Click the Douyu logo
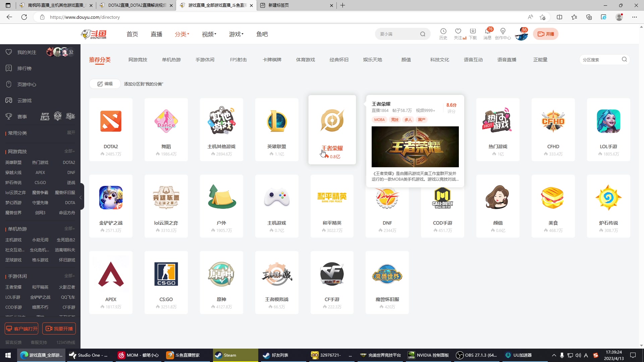Screen dimensions: 644x362 tap(94, 34)
